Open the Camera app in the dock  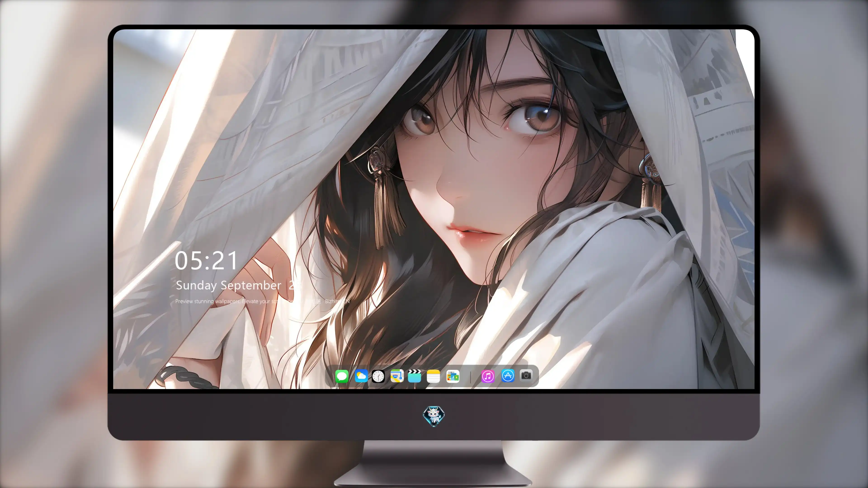[x=526, y=375]
